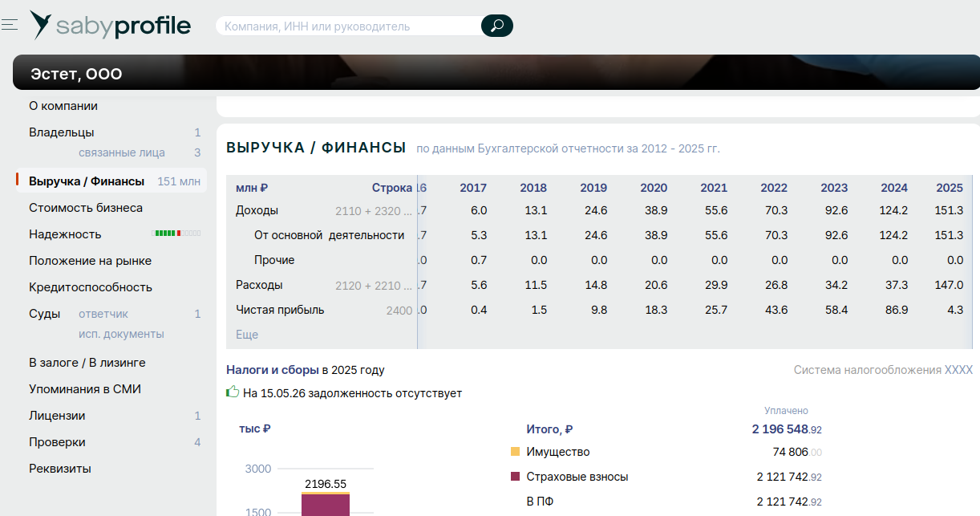980x516 pixels.
Task: Click the 2020 year column header
Action: coord(654,188)
